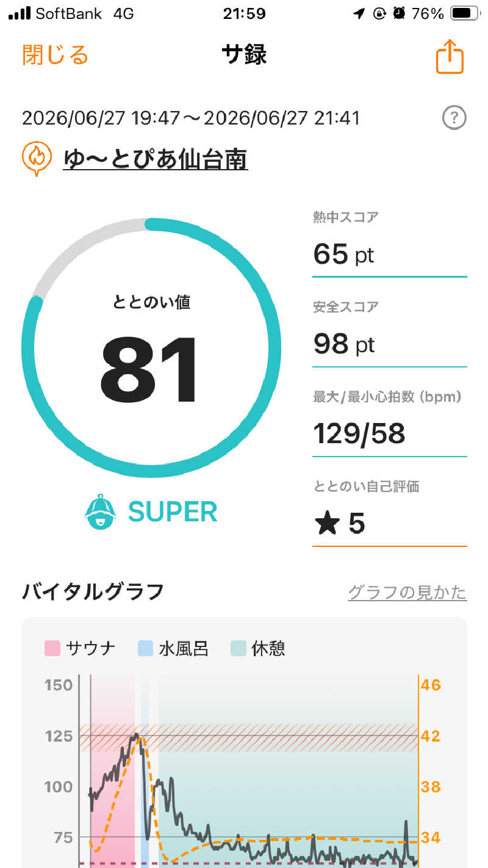Tap the blue 水風呂 legend swatch
Viewport: 488px width, 868px height.
[x=146, y=648]
